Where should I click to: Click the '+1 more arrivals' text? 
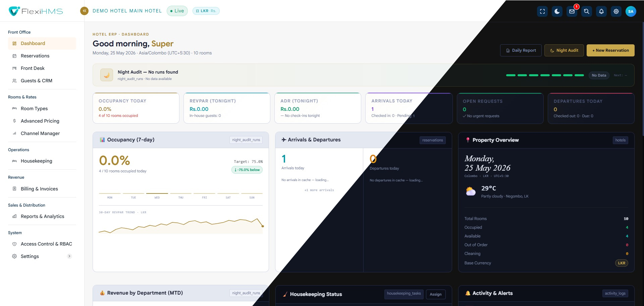[319, 190]
